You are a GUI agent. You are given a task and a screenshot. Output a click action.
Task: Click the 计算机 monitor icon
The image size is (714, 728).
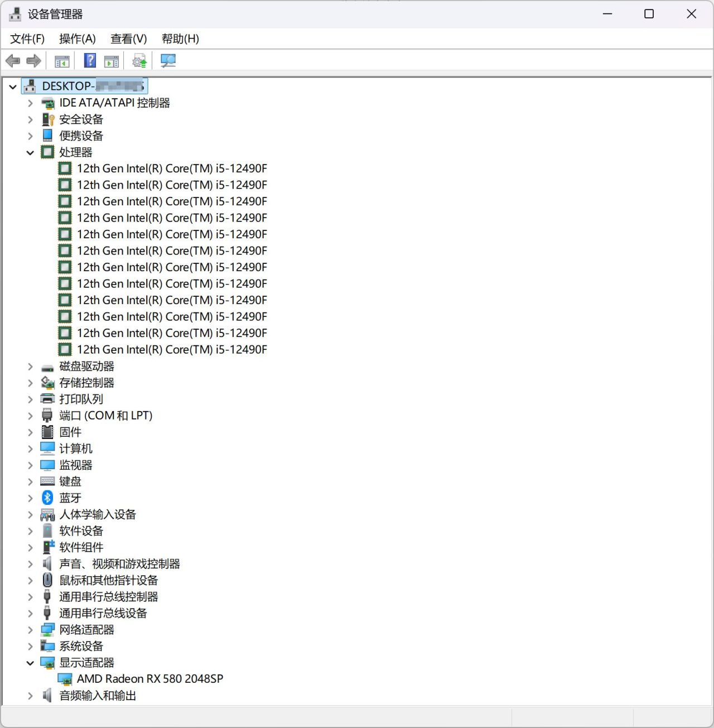pyautogui.click(x=48, y=449)
